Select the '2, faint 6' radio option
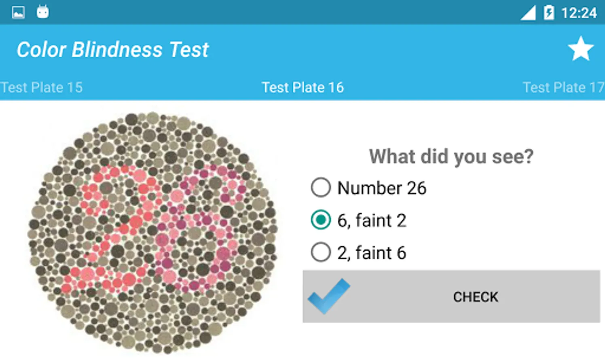 tap(321, 252)
